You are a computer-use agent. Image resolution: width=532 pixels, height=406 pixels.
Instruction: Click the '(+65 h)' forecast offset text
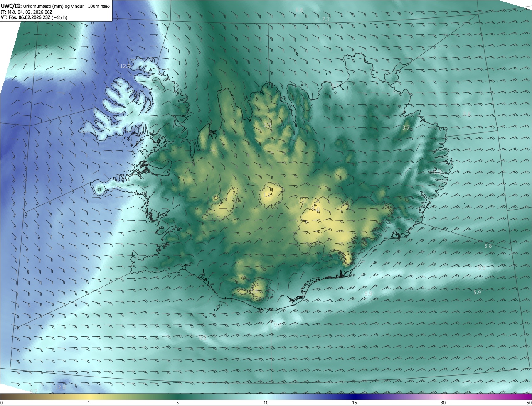coord(60,17)
